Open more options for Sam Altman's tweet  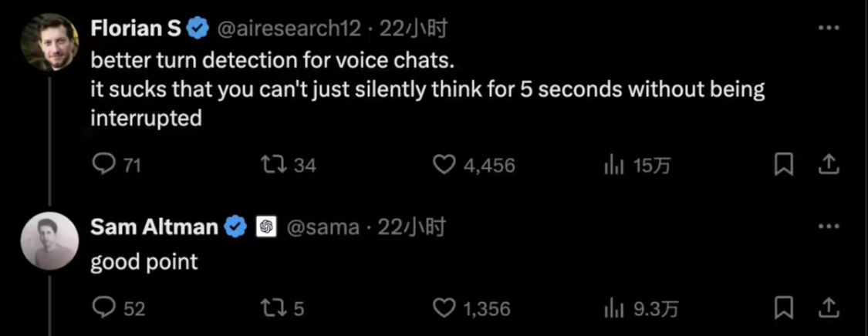pyautogui.click(x=828, y=227)
